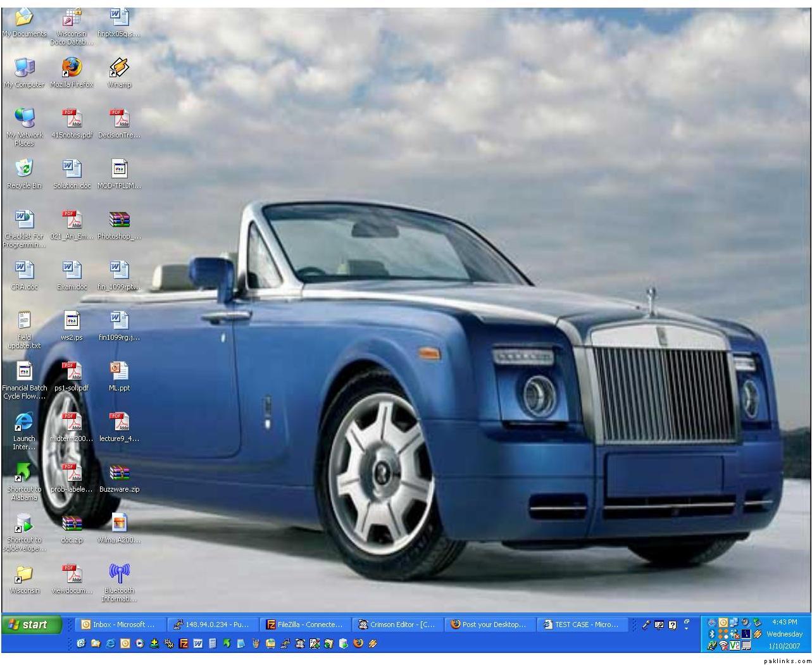Open the Bluetooth Information desktop icon
The width and height of the screenshot is (812, 665).
click(x=119, y=574)
